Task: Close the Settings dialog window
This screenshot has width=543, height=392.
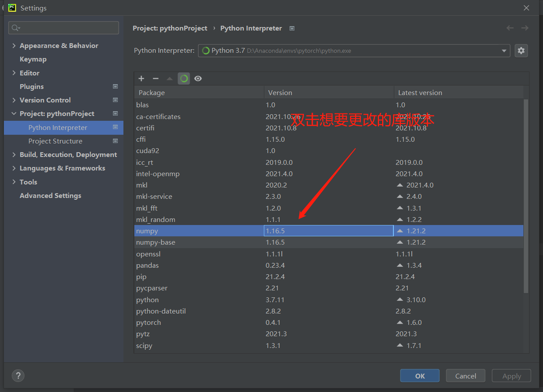Action: 526,8
